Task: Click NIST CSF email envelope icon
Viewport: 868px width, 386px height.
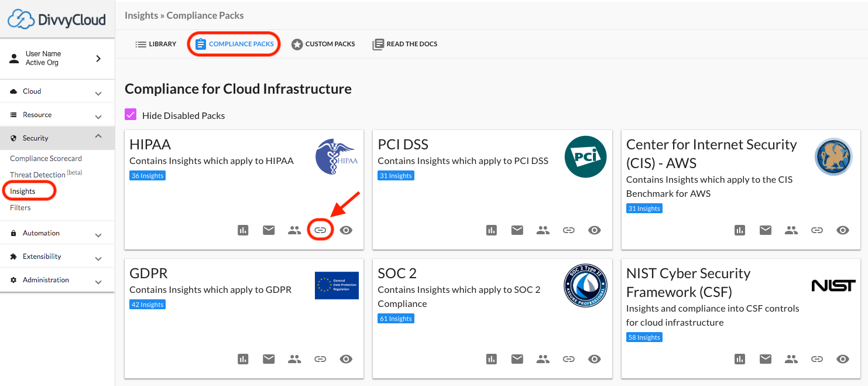Action: [x=766, y=359]
